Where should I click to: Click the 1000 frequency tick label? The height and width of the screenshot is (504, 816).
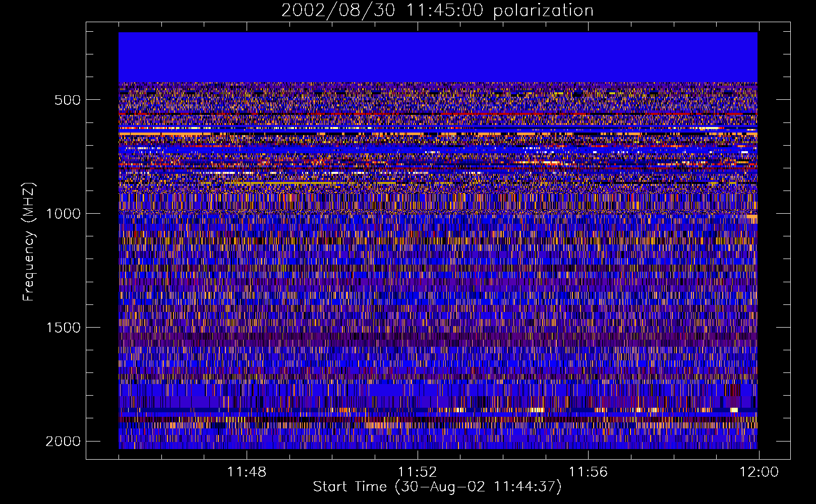[63, 214]
